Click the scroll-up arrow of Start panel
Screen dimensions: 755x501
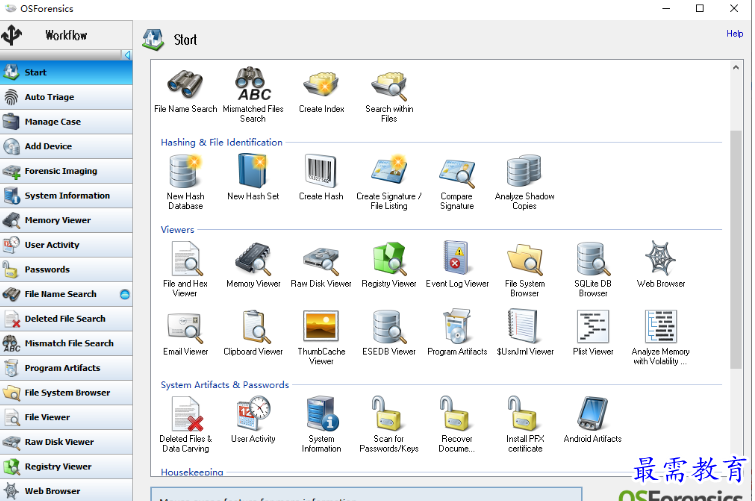click(x=736, y=67)
